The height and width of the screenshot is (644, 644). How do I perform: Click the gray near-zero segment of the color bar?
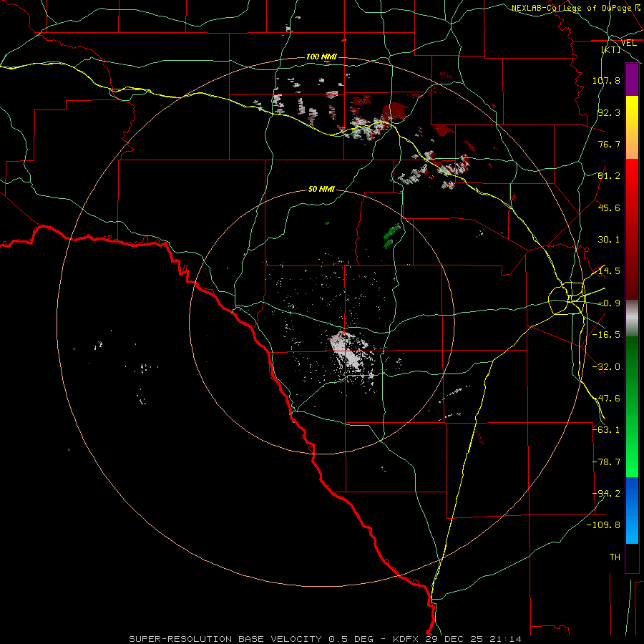click(632, 318)
